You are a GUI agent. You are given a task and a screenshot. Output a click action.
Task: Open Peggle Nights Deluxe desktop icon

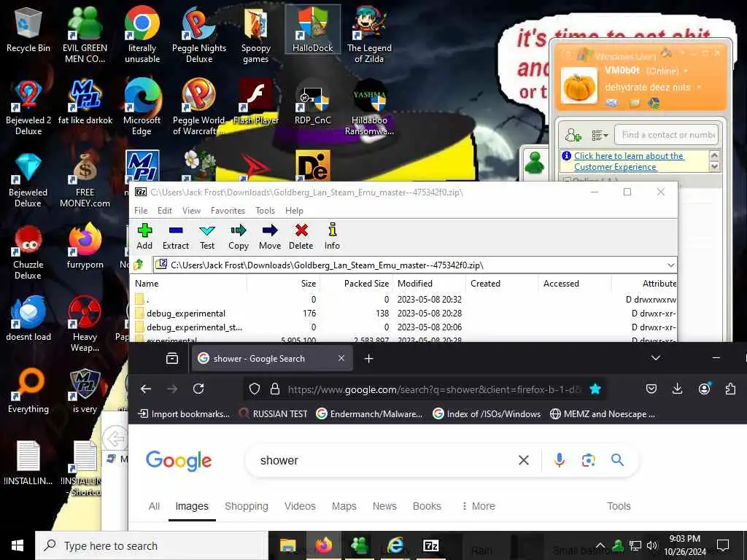click(199, 34)
